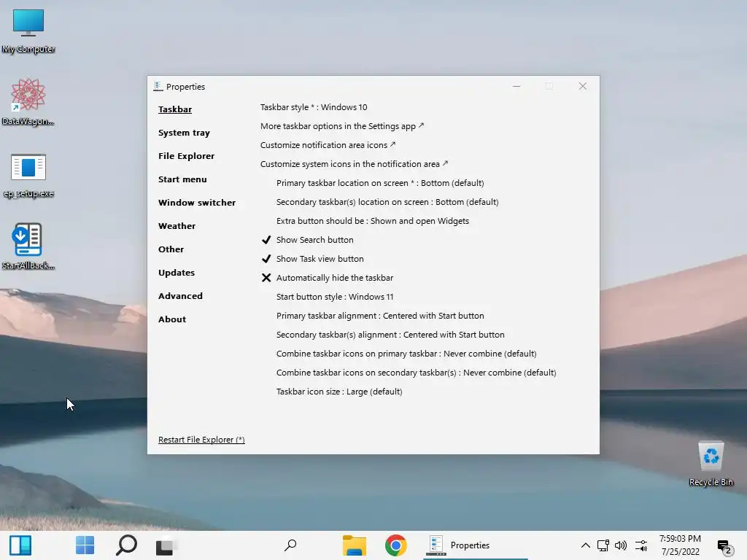Viewport: 747px width, 560px height.
Task: Click Restart File Explorer link
Action: [201, 440]
